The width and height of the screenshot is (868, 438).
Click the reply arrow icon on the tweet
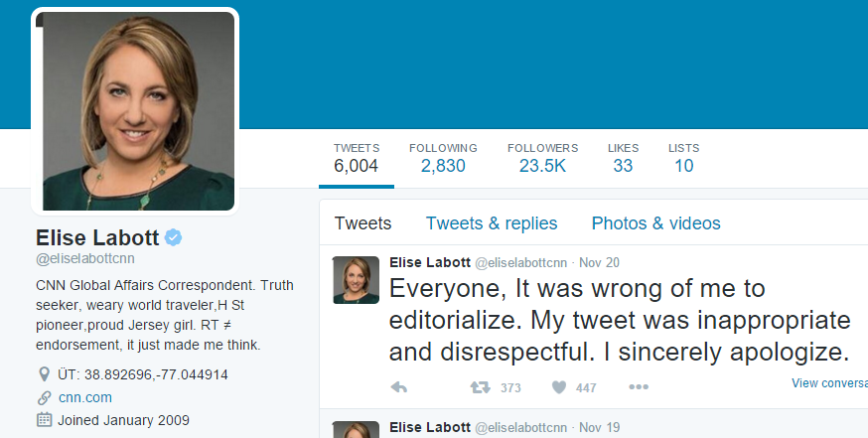[399, 387]
